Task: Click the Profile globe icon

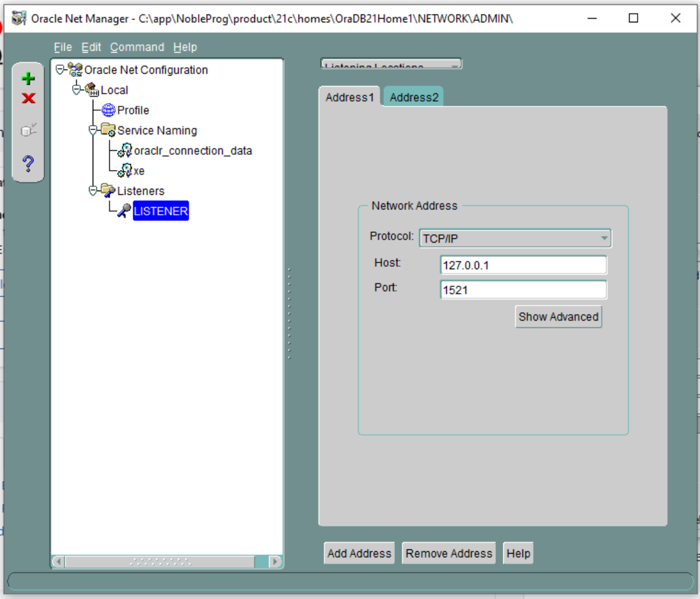Action: (108, 110)
